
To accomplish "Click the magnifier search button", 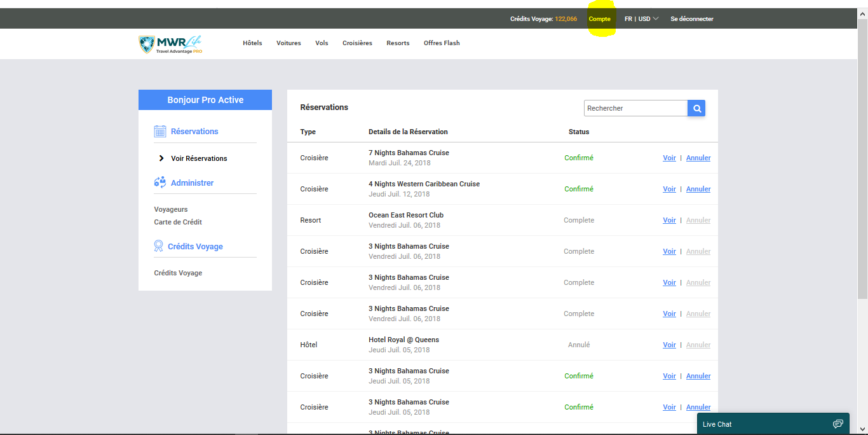I will pyautogui.click(x=696, y=108).
